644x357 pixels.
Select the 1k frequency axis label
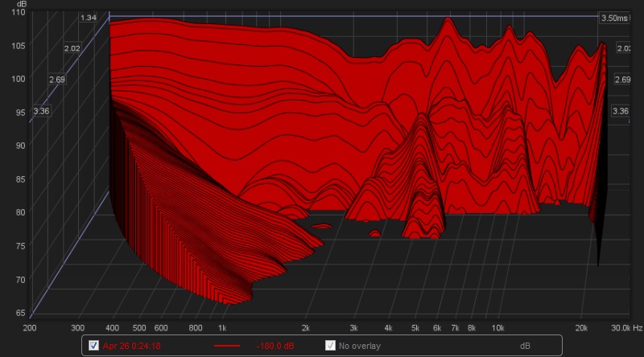(x=222, y=328)
